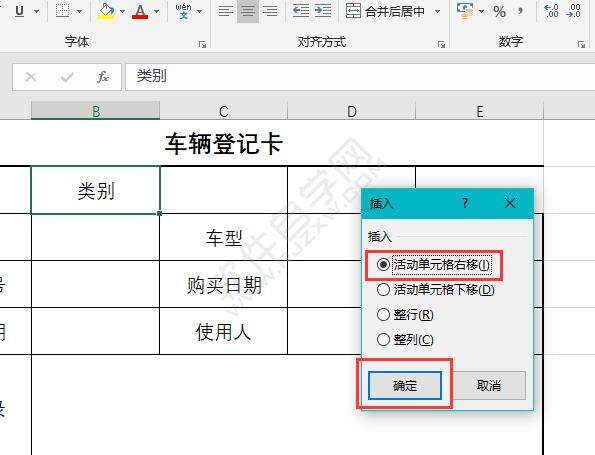
Task: Select 整列 radio option
Action: pyautogui.click(x=405, y=340)
